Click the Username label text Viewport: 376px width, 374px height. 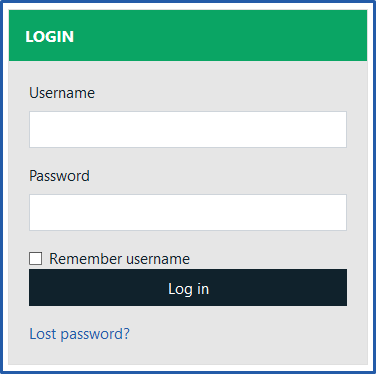tap(62, 93)
